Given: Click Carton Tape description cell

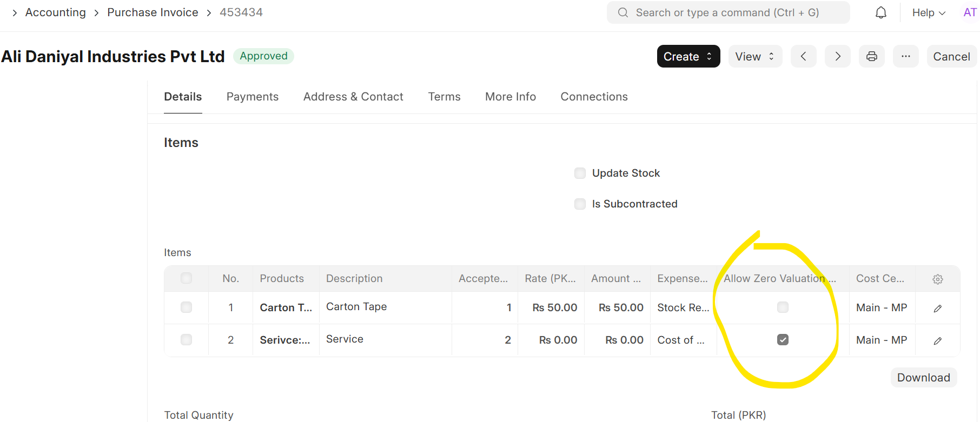Looking at the screenshot, I should click(385, 307).
